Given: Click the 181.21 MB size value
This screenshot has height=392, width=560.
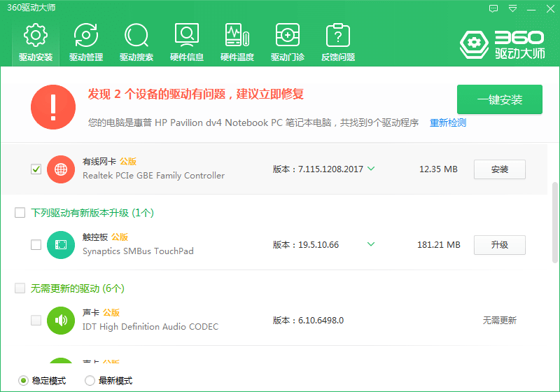Looking at the screenshot, I should tap(439, 245).
